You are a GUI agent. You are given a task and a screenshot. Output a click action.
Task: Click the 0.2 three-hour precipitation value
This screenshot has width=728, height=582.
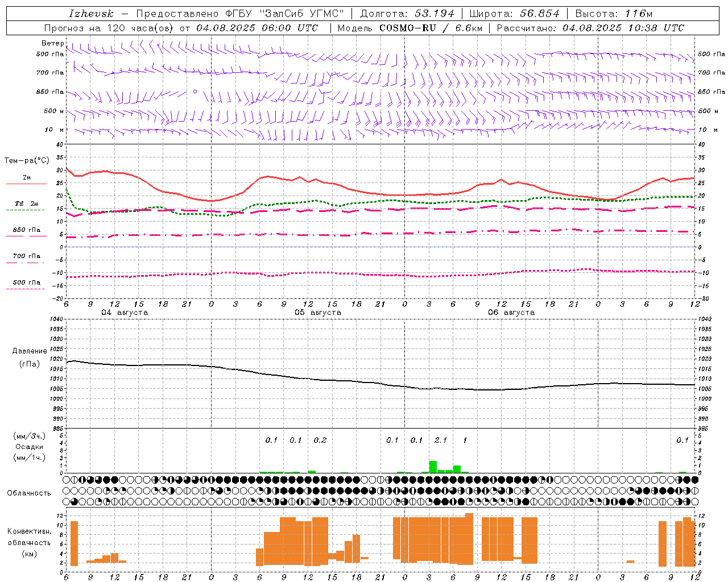coord(320,440)
